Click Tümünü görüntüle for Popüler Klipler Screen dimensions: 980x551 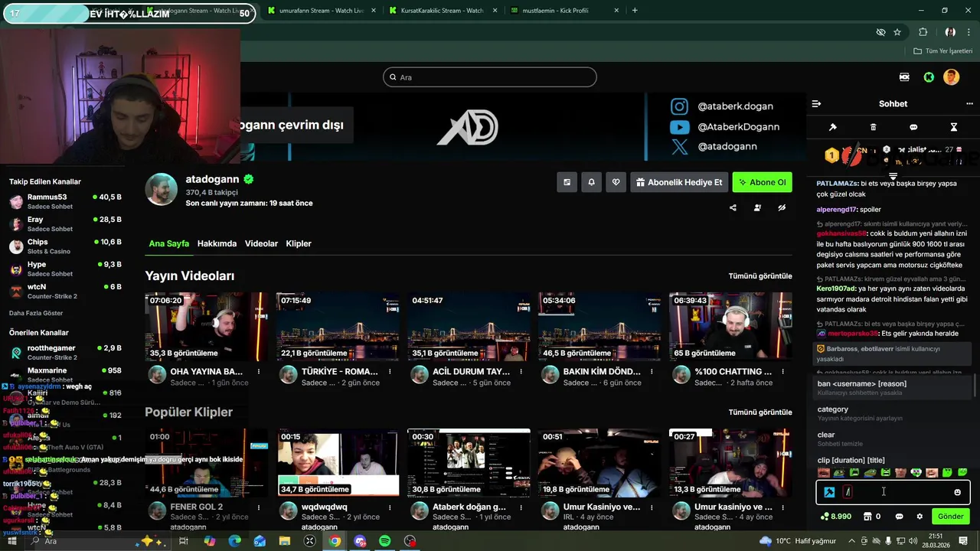pos(759,412)
